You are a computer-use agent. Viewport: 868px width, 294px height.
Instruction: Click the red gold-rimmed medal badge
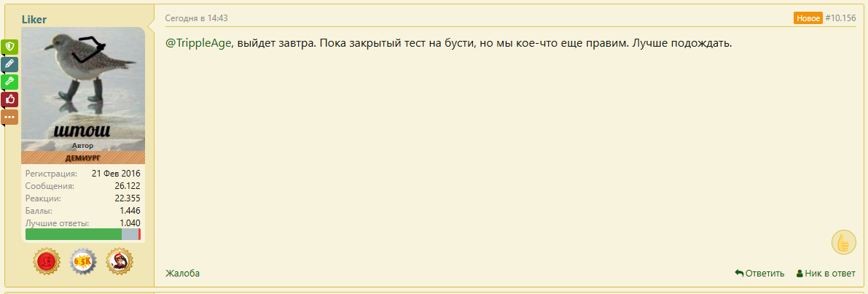(x=47, y=261)
